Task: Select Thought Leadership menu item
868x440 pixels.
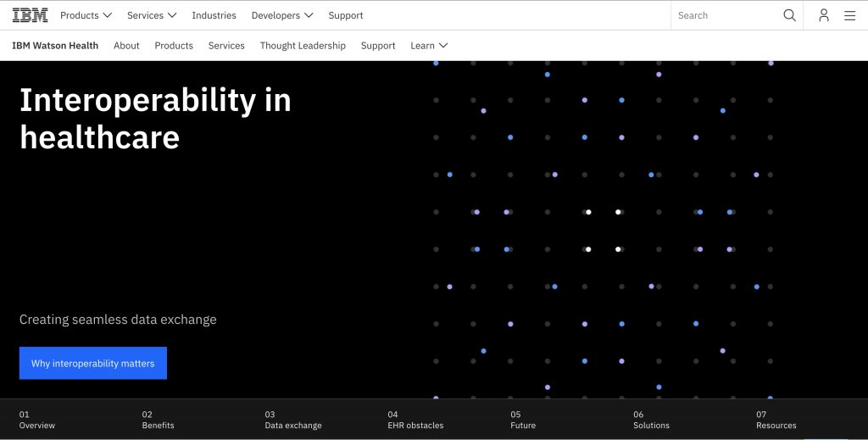Action: [x=303, y=46]
